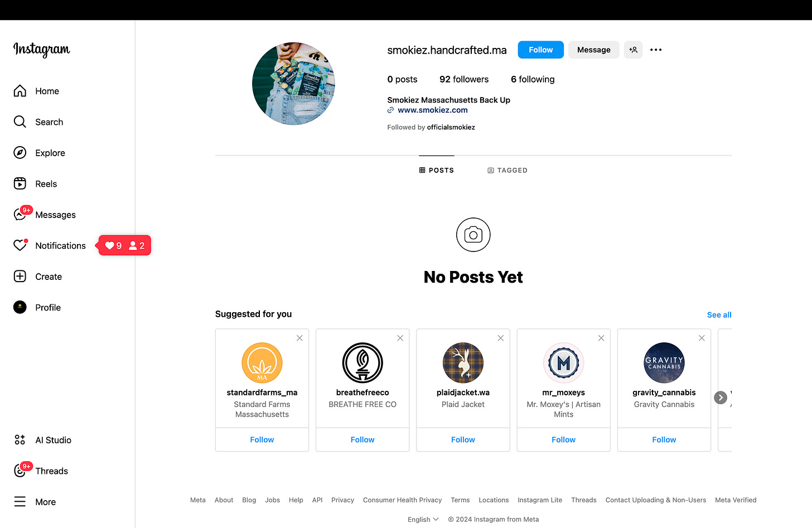This screenshot has height=528, width=812.
Task: Open the www.smokiez.com link
Action: pos(433,110)
